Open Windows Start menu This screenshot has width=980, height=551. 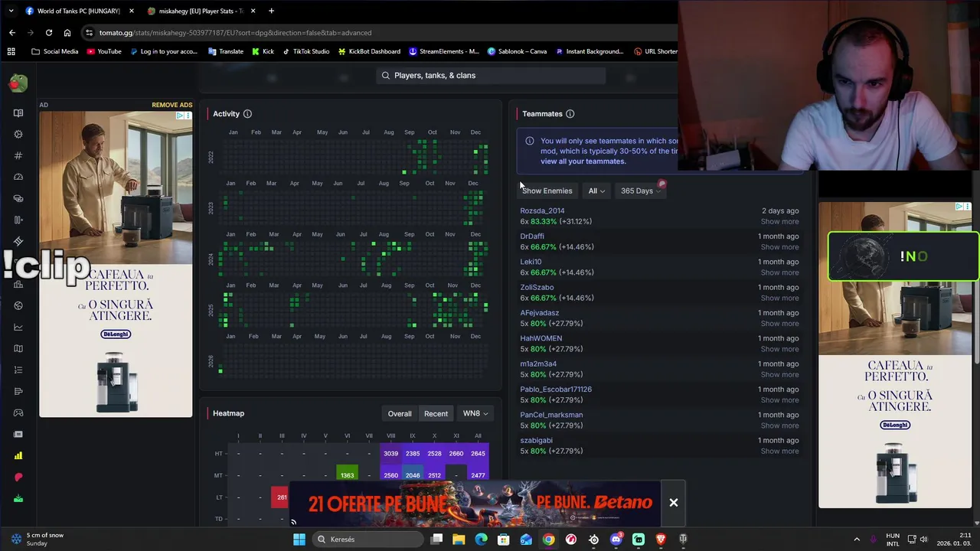pos(299,540)
